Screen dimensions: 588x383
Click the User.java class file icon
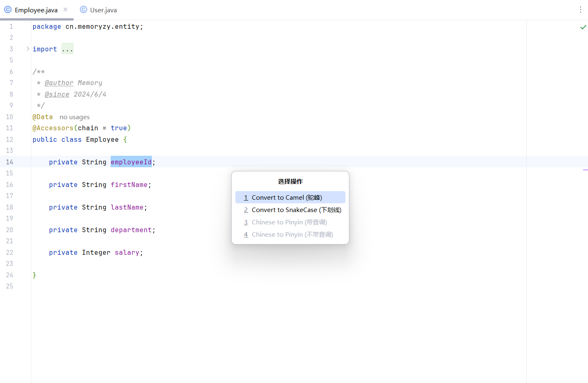pyautogui.click(x=84, y=9)
